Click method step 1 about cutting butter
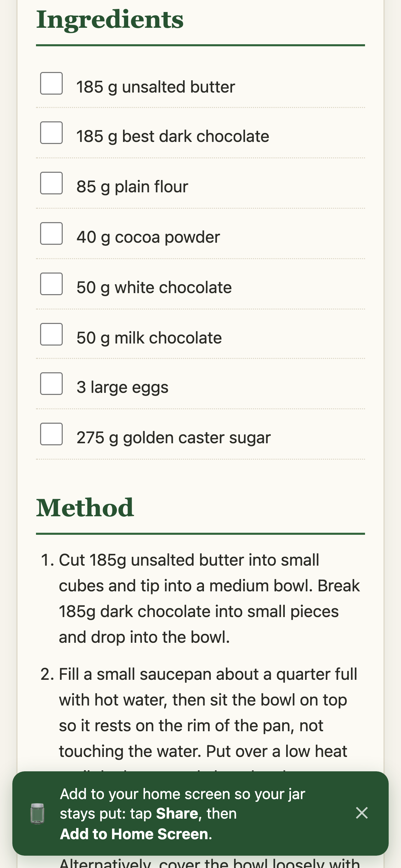Image resolution: width=401 pixels, height=868 pixels. click(x=200, y=599)
